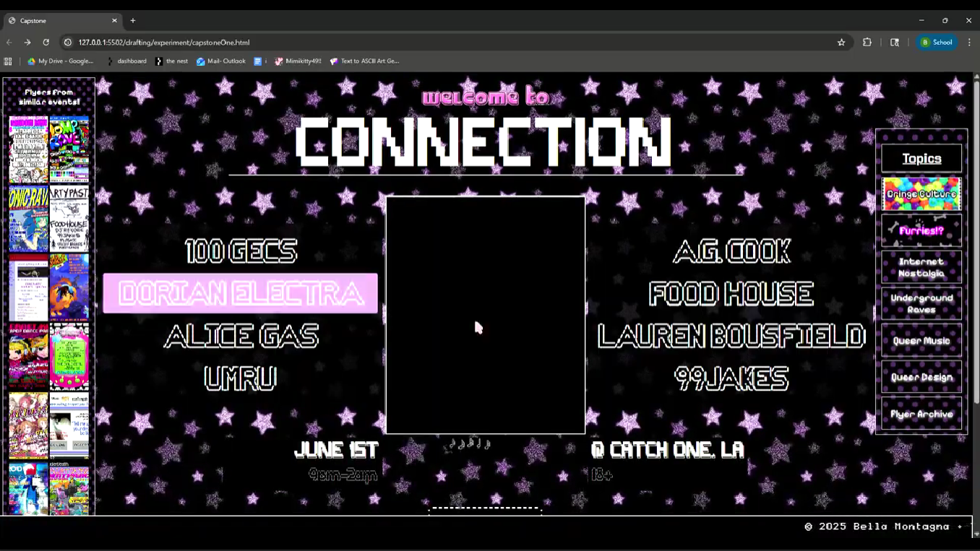Image resolution: width=980 pixels, height=551 pixels.
Task: Click the browser forward arrow
Action: [27, 43]
